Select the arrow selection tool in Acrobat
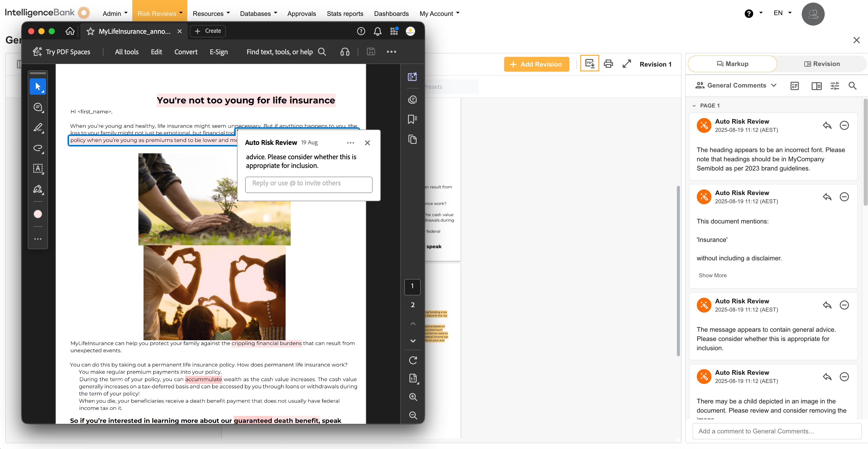The height and width of the screenshot is (449, 868). click(x=38, y=87)
